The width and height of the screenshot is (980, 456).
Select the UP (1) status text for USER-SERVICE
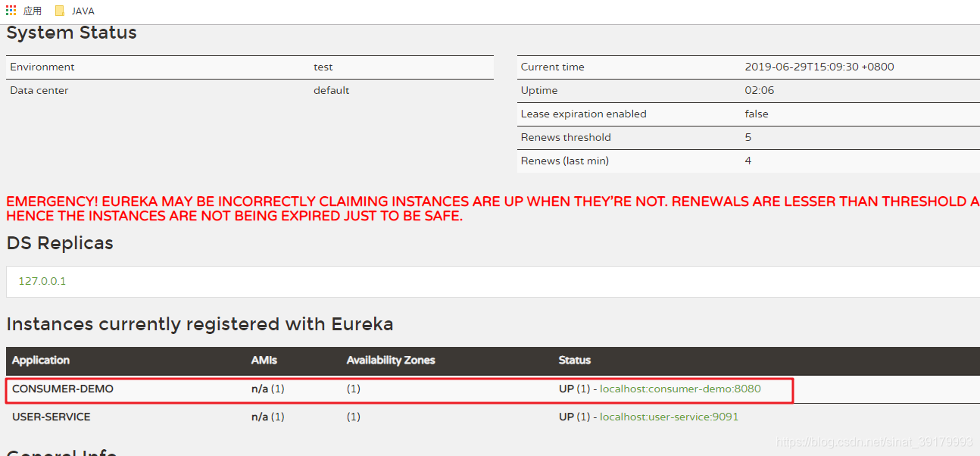[x=574, y=417]
